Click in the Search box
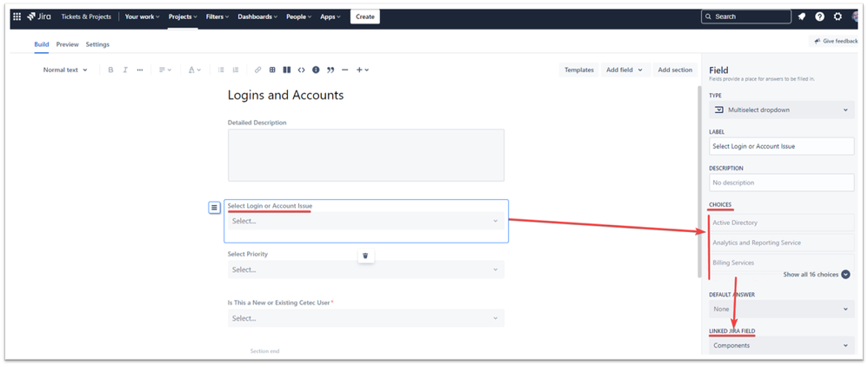The width and height of the screenshot is (868, 366). pyautogui.click(x=745, y=17)
